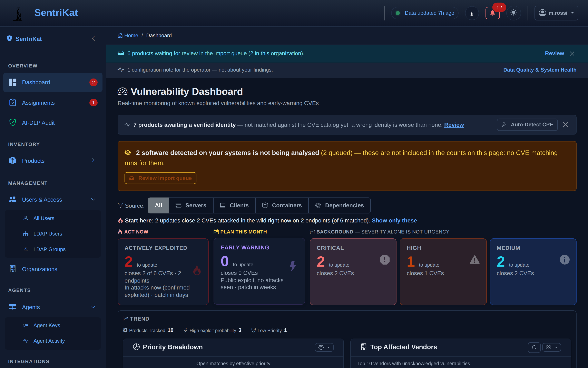The image size is (588, 368).
Task: Go to Home breadcrumb link
Action: (128, 36)
